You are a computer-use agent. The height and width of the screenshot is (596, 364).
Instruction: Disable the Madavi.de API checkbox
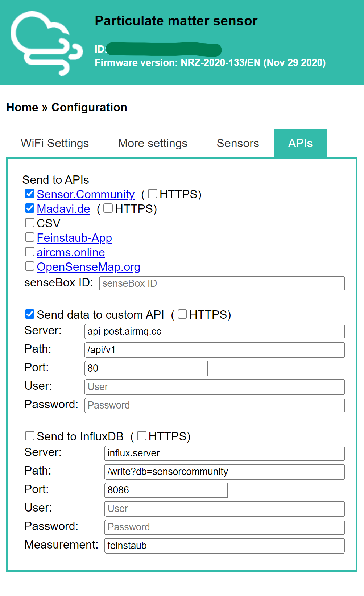30,208
